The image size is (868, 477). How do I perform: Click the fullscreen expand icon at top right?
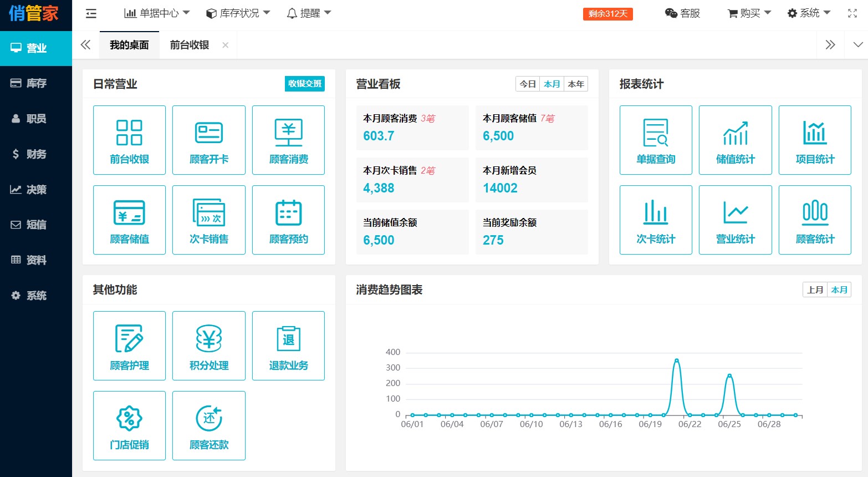[852, 13]
